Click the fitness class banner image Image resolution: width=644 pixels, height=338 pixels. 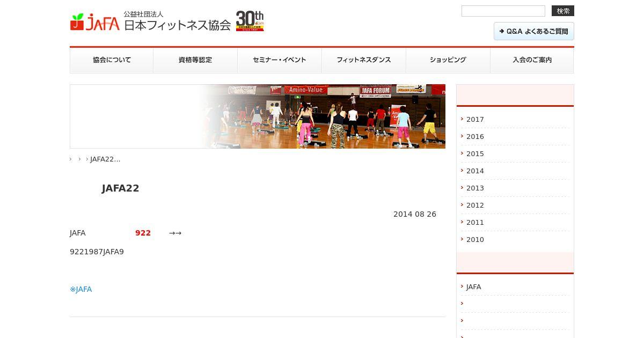pyautogui.click(x=258, y=116)
